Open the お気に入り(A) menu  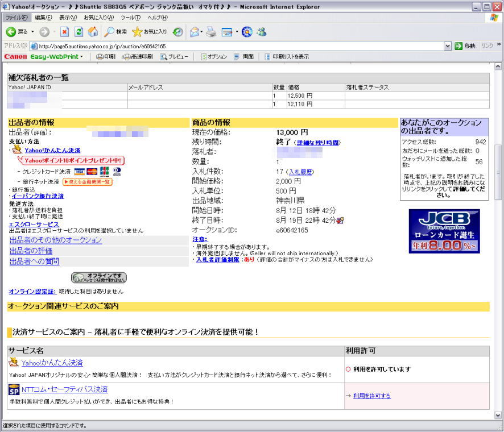coord(98,18)
